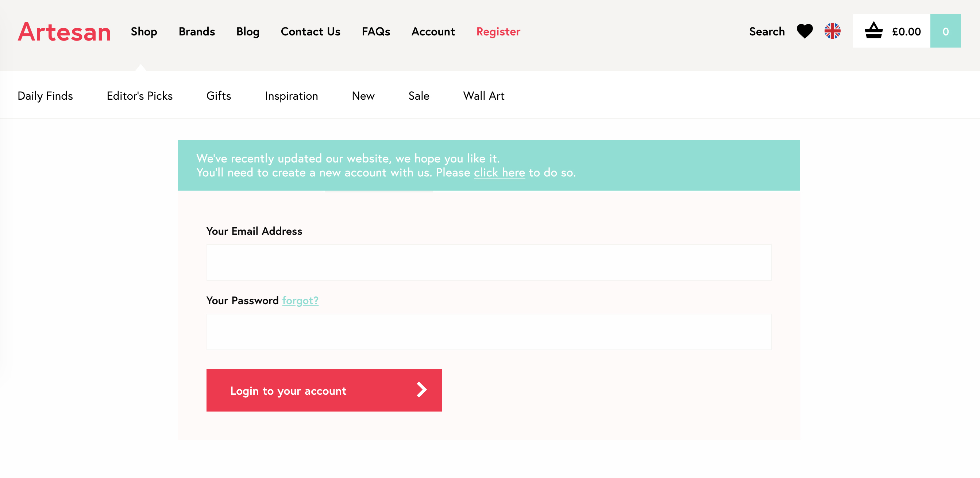Screen dimensions: 980x478
Task: Click the basket item count badge
Action: (945, 31)
